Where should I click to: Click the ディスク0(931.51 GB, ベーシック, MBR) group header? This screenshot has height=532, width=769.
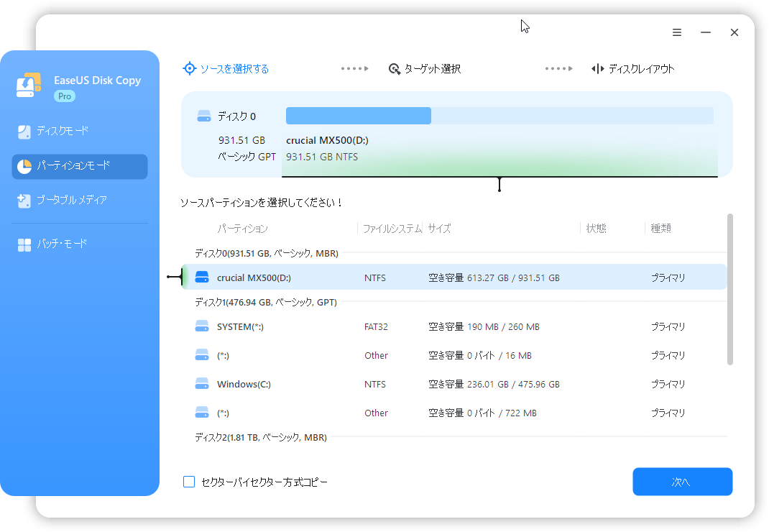(267, 254)
